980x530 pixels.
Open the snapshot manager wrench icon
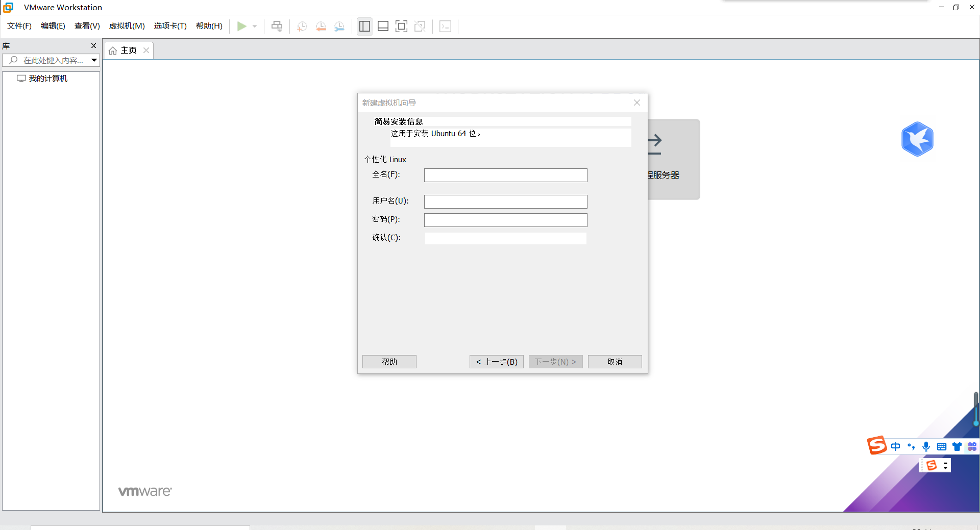[x=339, y=26]
